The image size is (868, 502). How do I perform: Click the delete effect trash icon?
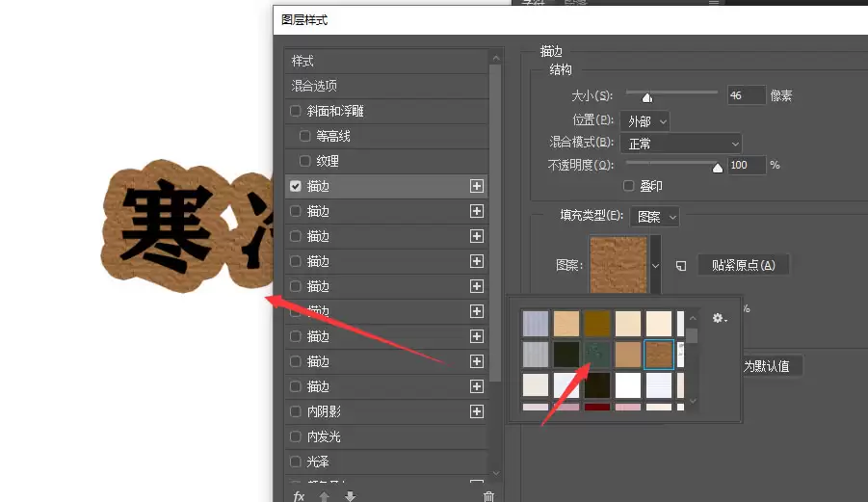pos(488,496)
